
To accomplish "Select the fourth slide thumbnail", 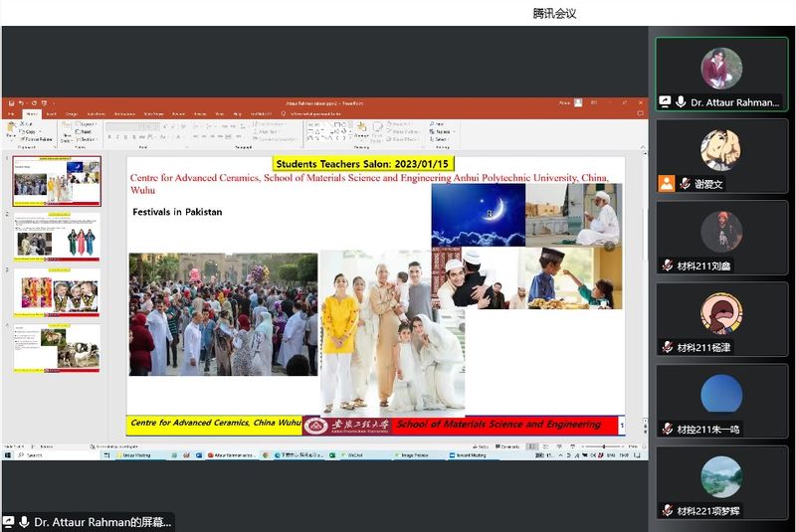I will pos(57,348).
